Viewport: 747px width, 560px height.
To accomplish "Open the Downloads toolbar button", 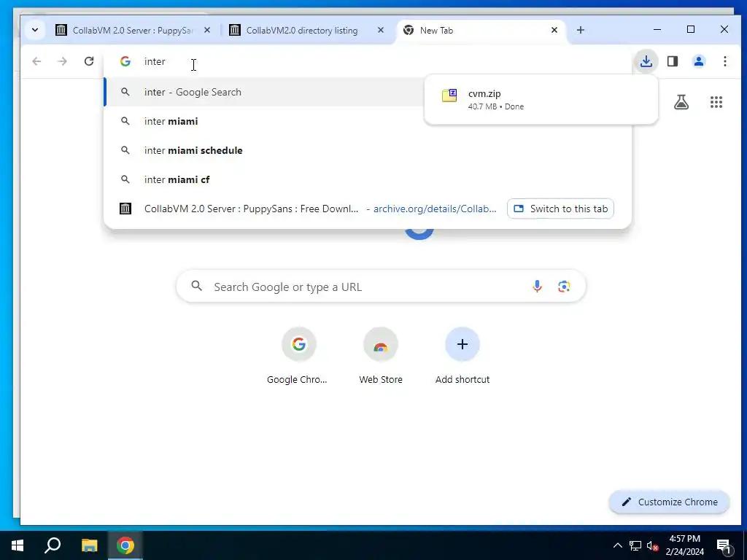I will [x=646, y=61].
